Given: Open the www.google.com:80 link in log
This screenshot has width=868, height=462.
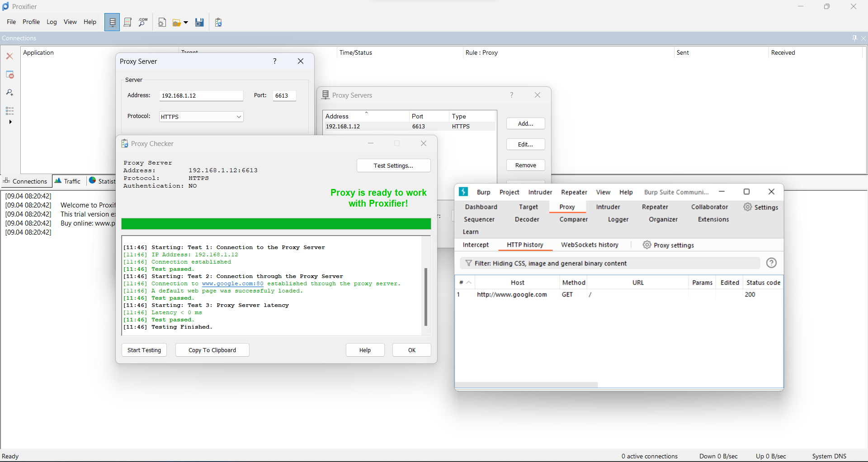Looking at the screenshot, I should 232,284.
